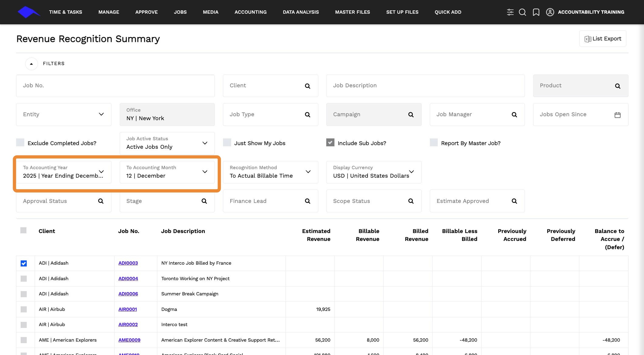Click the blue app logo icon

point(29,12)
